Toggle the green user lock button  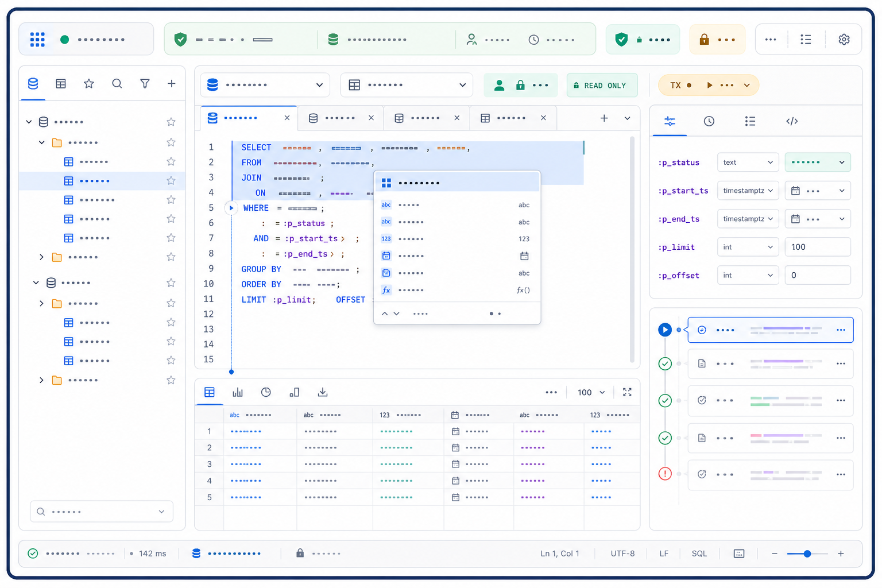click(521, 85)
